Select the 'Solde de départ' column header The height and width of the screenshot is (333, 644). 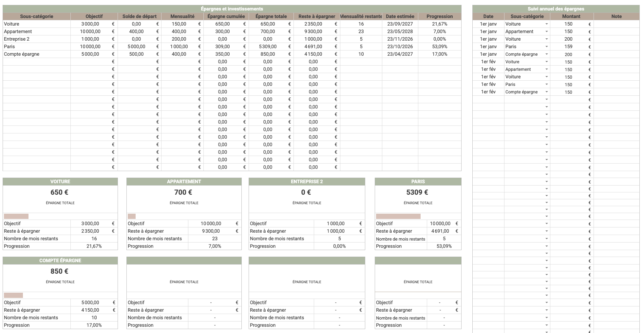click(140, 16)
